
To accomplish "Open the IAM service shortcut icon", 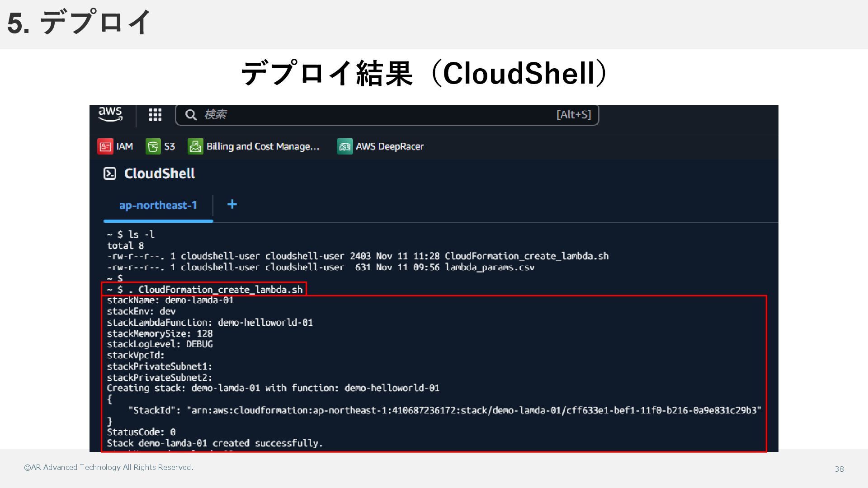I will 105,146.
